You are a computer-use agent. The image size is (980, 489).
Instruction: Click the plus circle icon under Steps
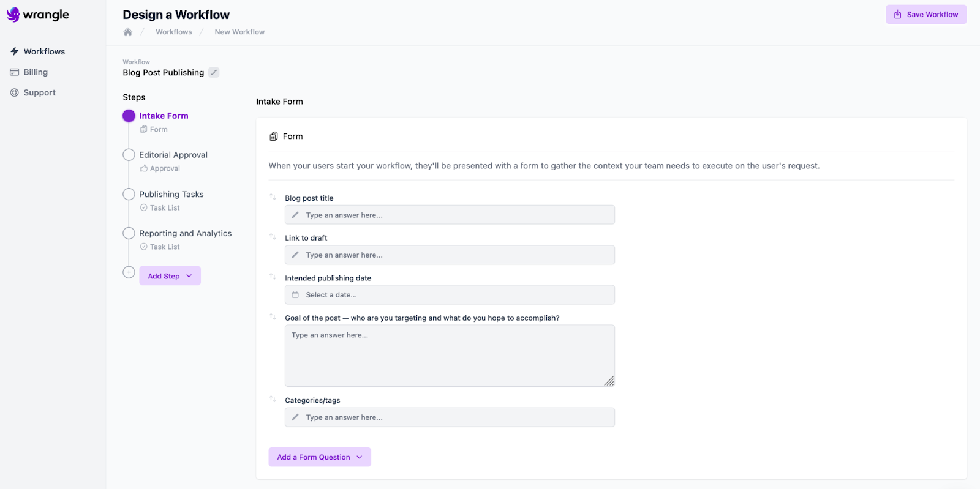pos(129,272)
